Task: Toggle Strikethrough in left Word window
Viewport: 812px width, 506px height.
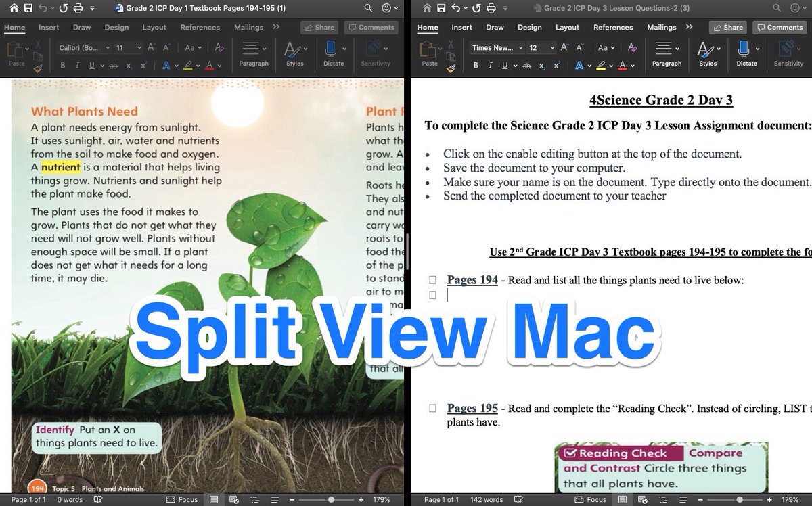Action: click(113, 66)
